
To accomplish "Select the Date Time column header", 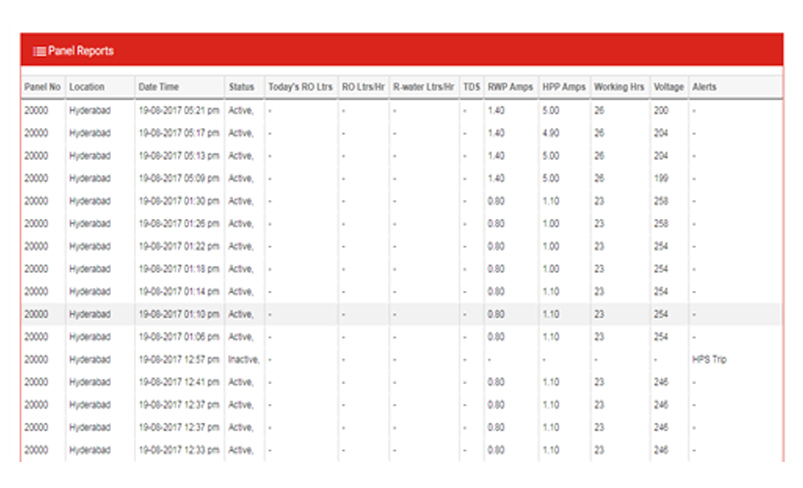I will pos(159,87).
